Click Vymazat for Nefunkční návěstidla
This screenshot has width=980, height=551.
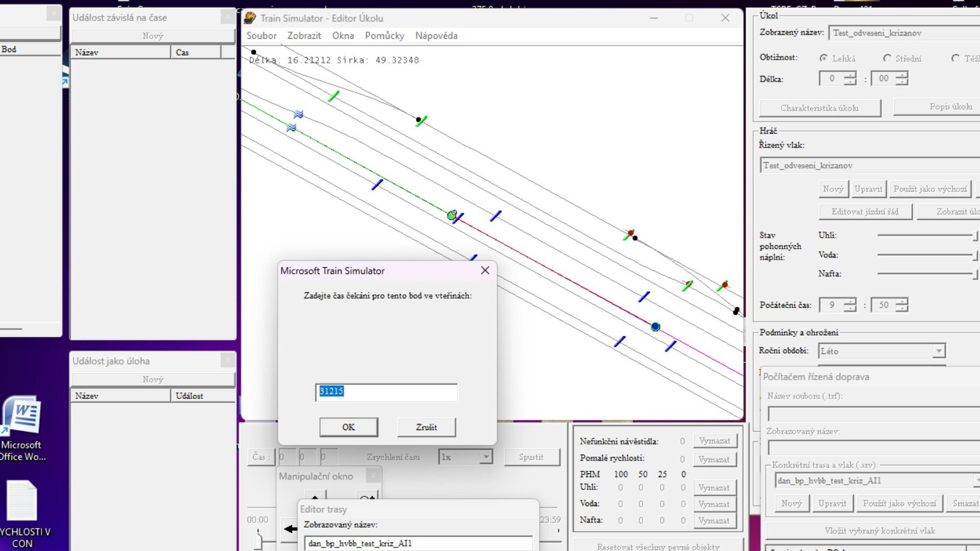tap(715, 441)
